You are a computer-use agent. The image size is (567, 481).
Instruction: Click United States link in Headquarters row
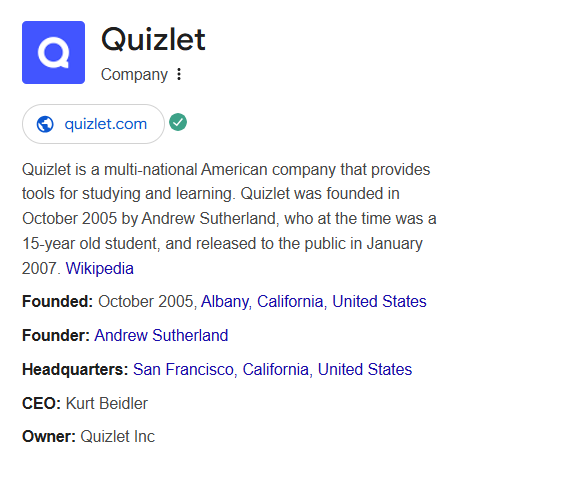click(x=365, y=369)
